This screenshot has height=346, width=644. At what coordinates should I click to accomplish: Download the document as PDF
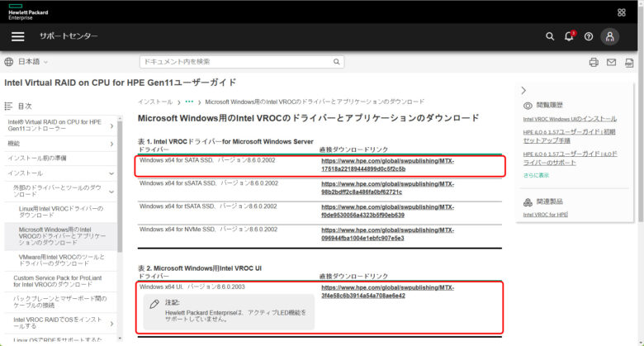point(629,63)
